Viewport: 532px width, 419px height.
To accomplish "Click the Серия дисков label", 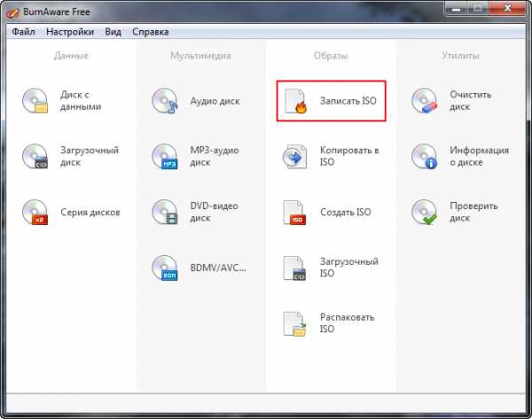I will 90,213.
